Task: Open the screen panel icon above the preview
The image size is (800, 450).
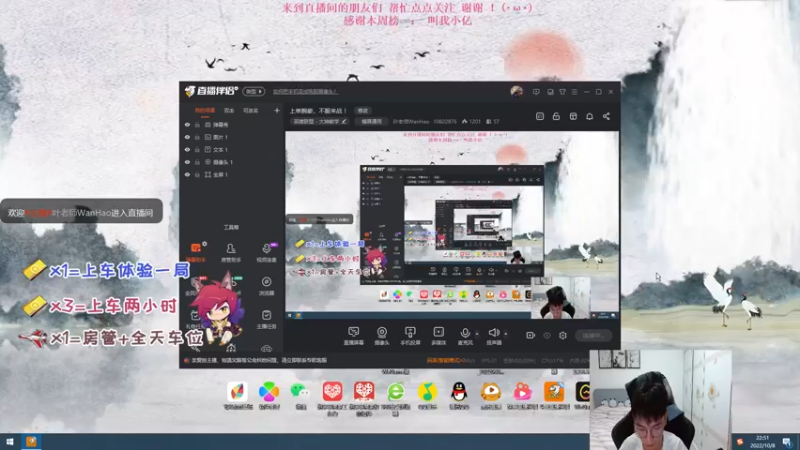Action: pyautogui.click(x=540, y=116)
